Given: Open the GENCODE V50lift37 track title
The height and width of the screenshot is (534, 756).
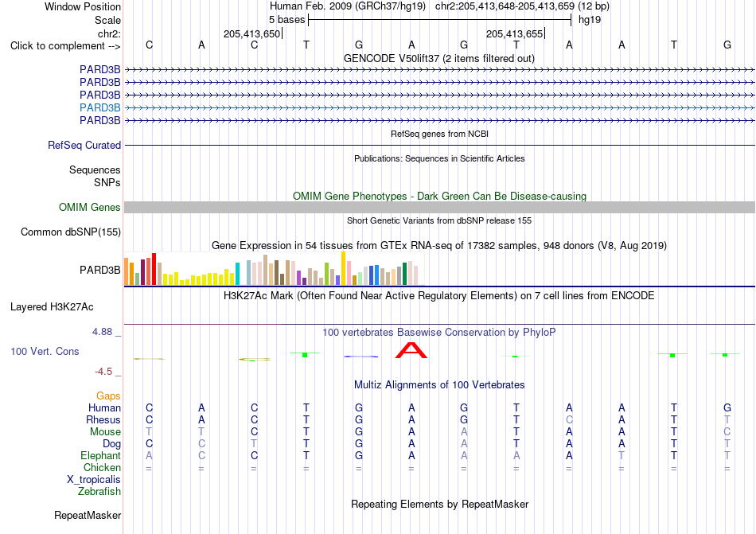Looking at the screenshot, I should (x=438, y=58).
